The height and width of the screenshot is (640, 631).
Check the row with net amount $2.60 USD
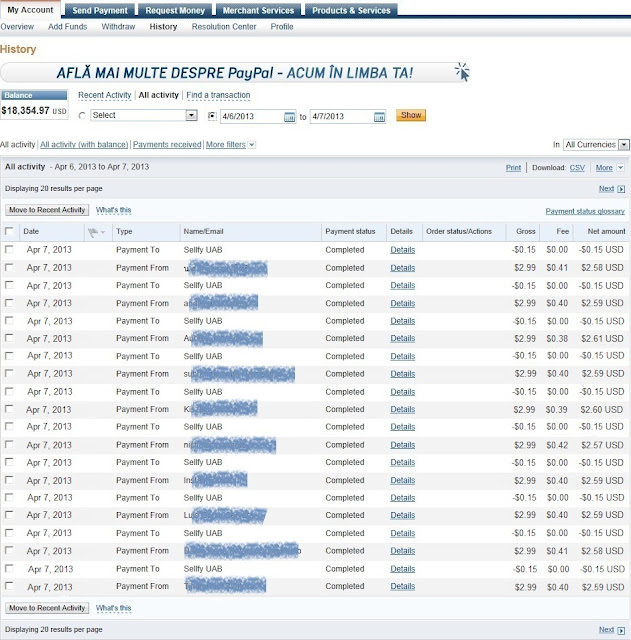point(9,409)
